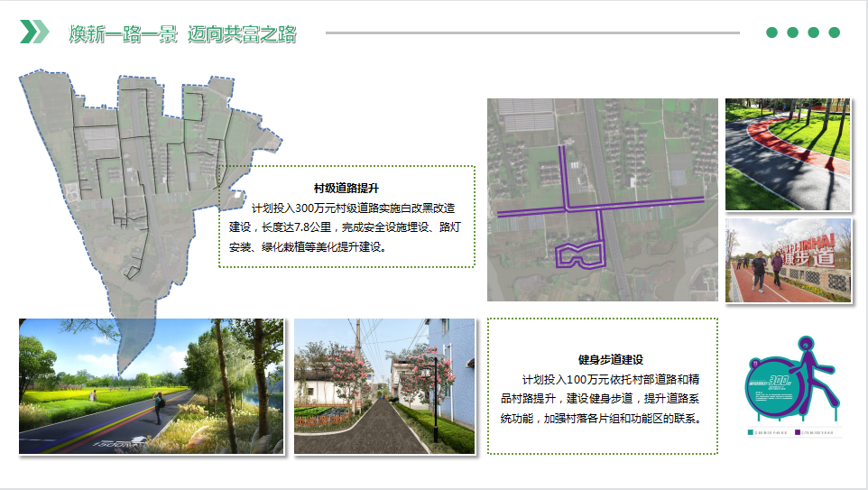This screenshot has width=868, height=490.
Task: Click the aerial map with purple route
Action: (x=603, y=199)
